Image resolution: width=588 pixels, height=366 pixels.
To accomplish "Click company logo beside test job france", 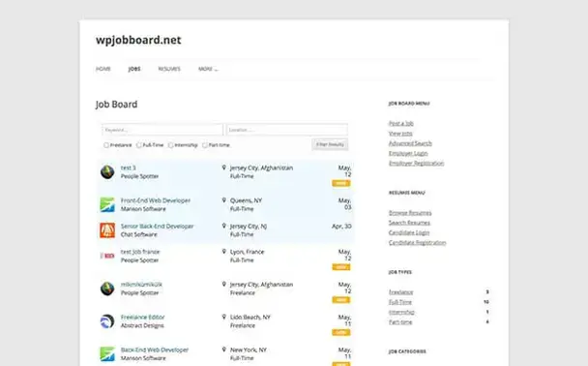I will (x=107, y=256).
